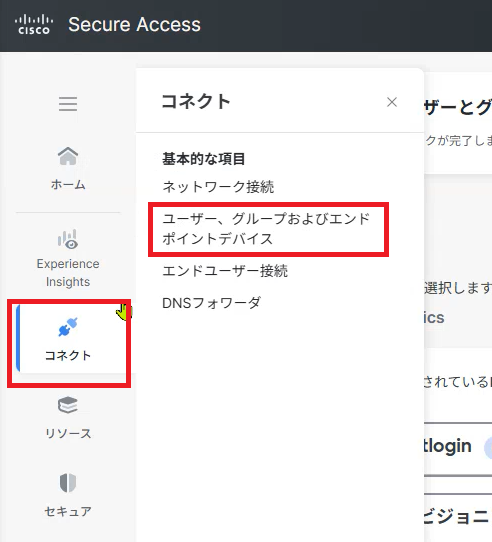Click the リソース label in sidebar

(x=68, y=433)
